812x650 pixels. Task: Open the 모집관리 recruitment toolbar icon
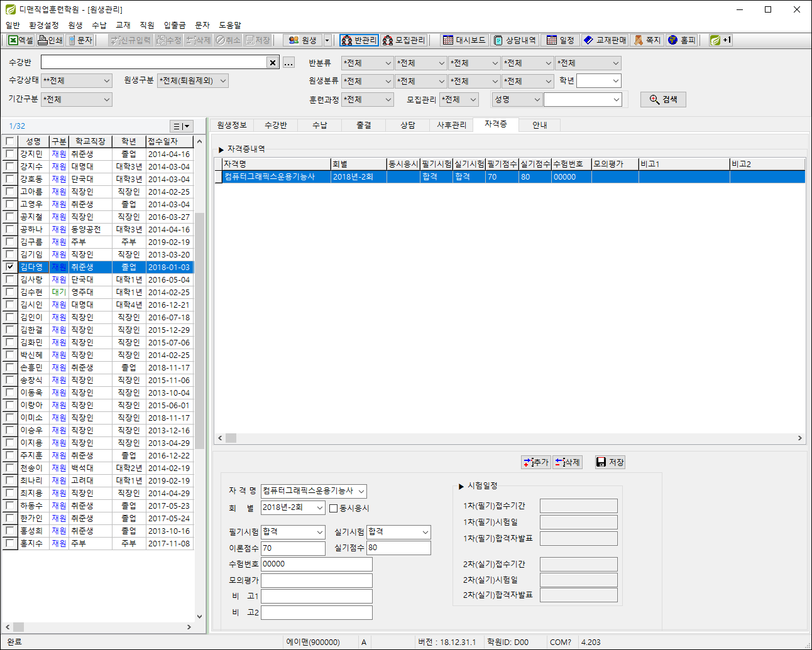tap(404, 40)
